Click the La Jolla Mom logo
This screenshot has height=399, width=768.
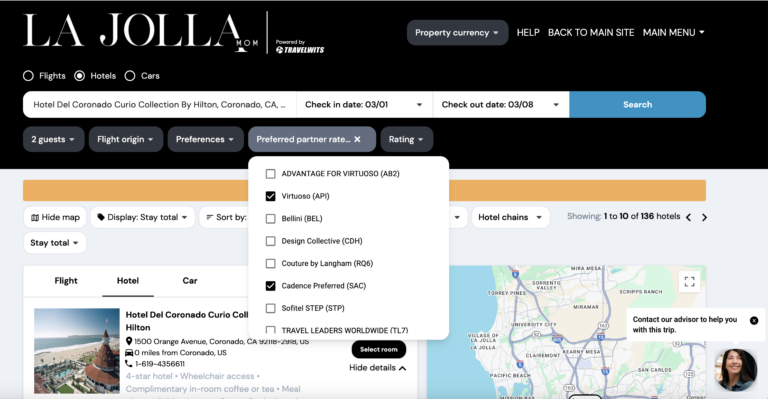(x=140, y=32)
